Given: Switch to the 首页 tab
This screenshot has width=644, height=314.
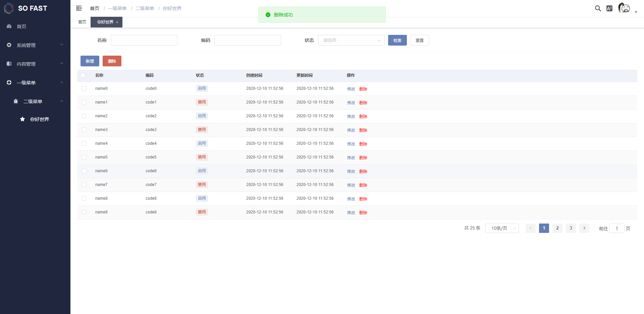Looking at the screenshot, I should 82,22.
